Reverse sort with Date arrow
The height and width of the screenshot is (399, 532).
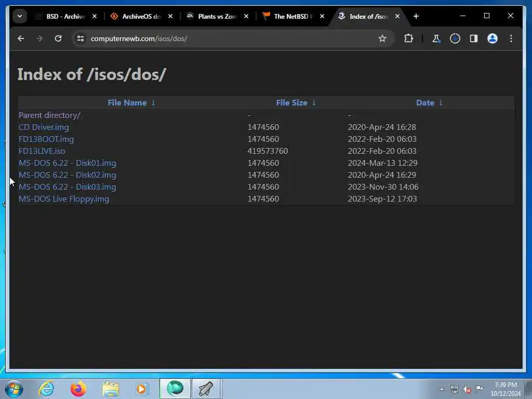coord(441,103)
